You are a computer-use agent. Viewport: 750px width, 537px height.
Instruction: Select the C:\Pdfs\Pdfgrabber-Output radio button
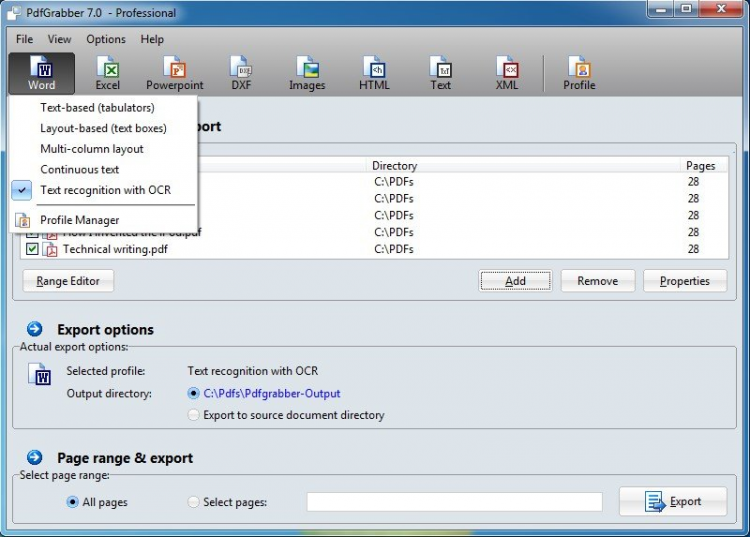[x=193, y=394]
